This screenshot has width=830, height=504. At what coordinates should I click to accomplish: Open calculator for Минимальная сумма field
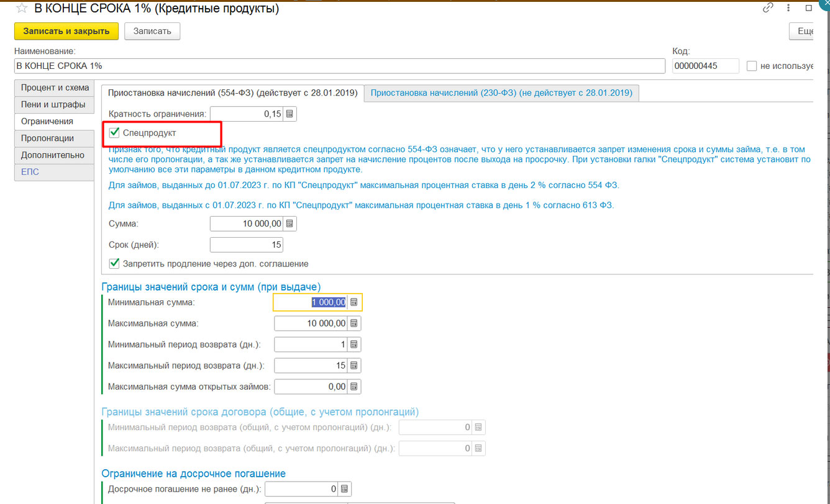click(x=353, y=302)
